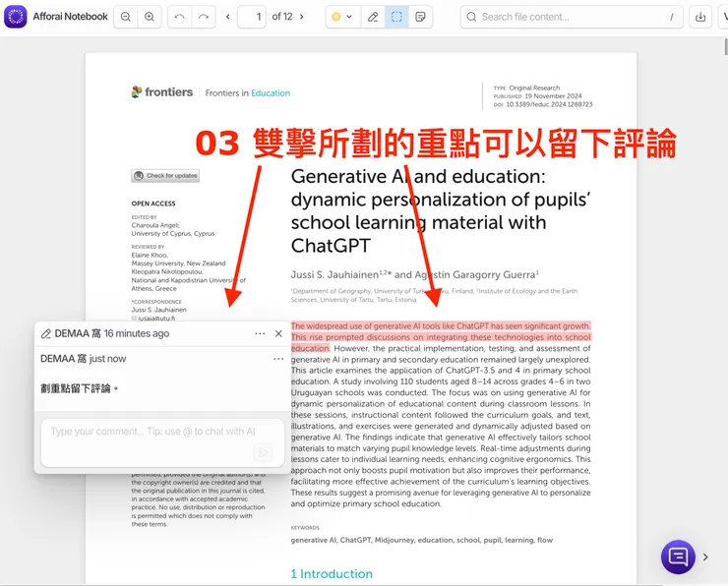Click the author name Jussi S. Jauhiainen

[x=334, y=274]
